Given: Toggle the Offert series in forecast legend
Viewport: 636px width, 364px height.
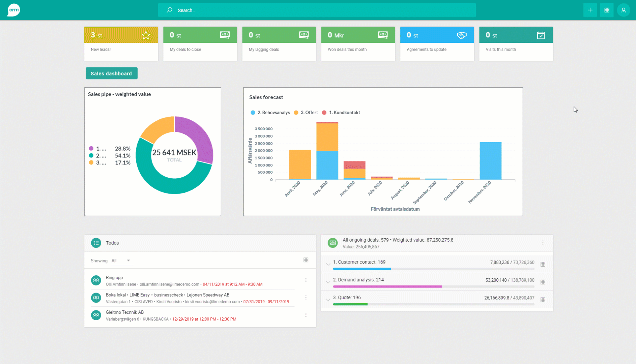Looking at the screenshot, I should pos(306,112).
